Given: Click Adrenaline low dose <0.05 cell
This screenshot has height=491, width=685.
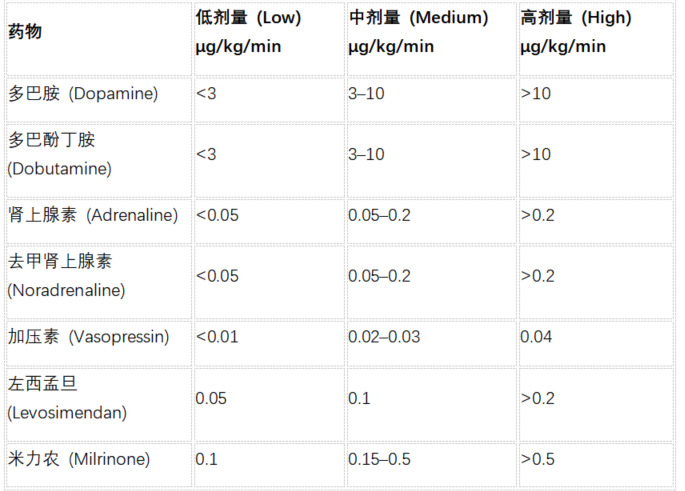Looking at the screenshot, I should [x=269, y=221].
